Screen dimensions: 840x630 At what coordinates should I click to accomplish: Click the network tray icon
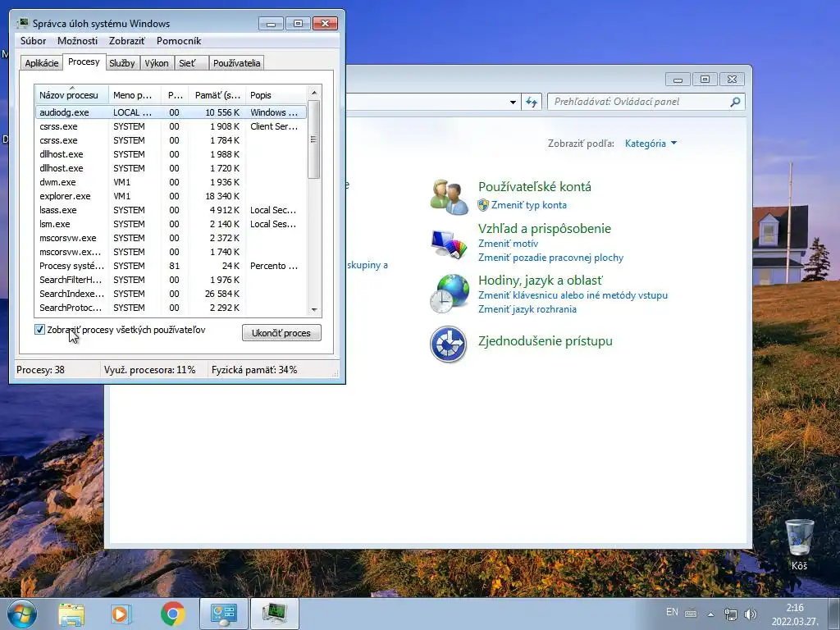pyautogui.click(x=730, y=614)
